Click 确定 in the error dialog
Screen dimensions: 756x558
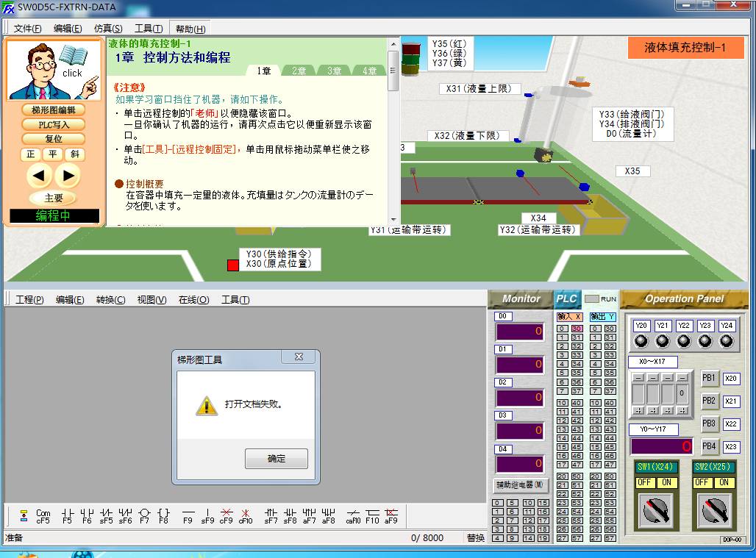pyautogui.click(x=276, y=459)
